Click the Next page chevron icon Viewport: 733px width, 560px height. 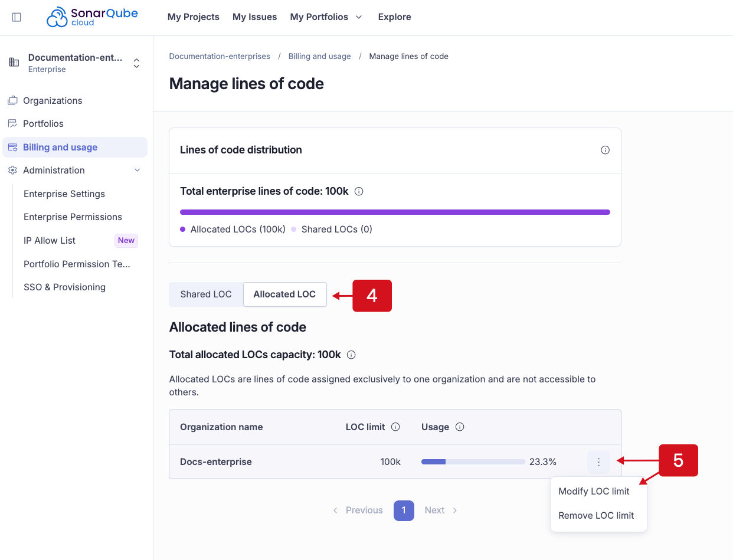455,510
